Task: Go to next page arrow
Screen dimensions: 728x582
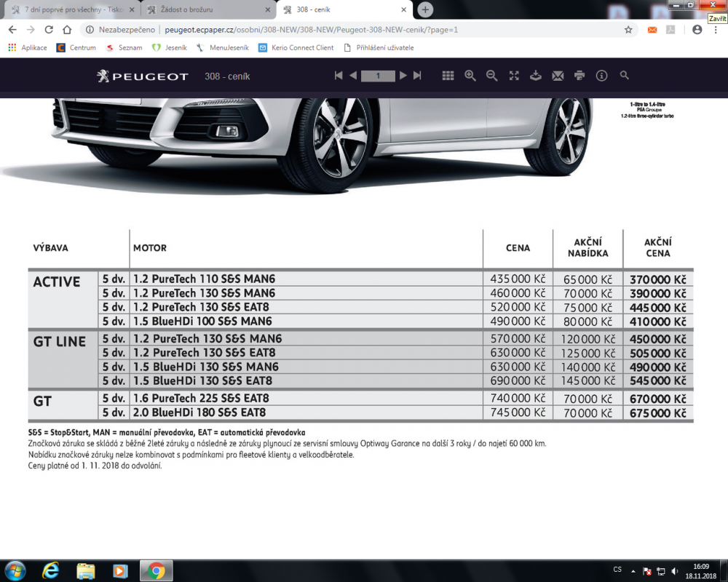Action: (403, 76)
